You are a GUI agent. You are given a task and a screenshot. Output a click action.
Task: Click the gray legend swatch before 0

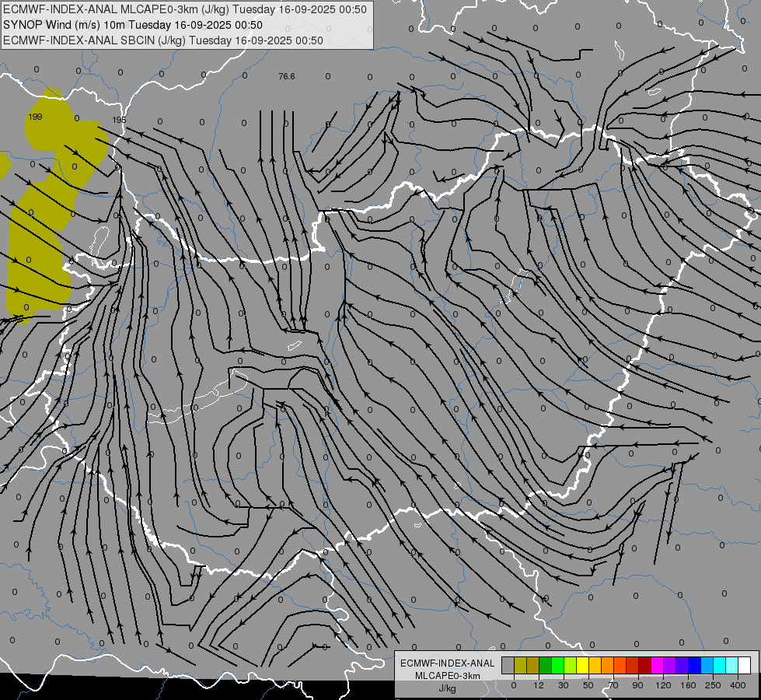(x=508, y=665)
